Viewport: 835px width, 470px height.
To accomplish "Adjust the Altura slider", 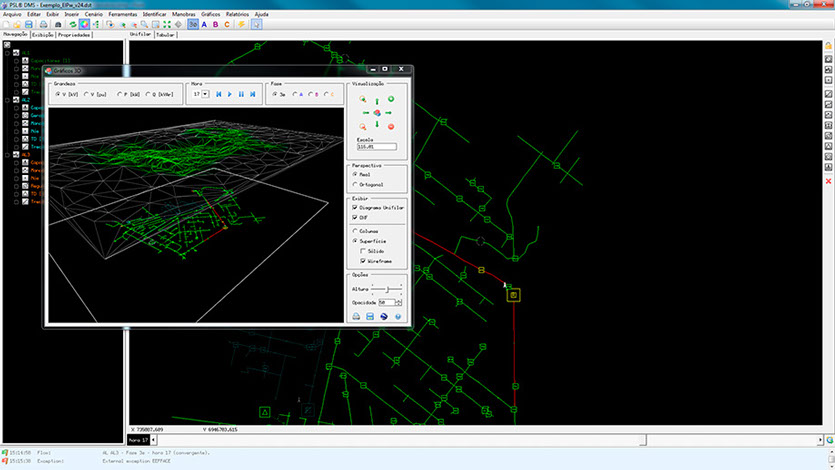I will (386, 289).
